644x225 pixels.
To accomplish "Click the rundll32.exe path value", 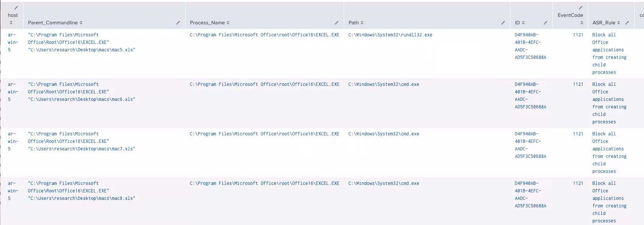I will [x=390, y=35].
